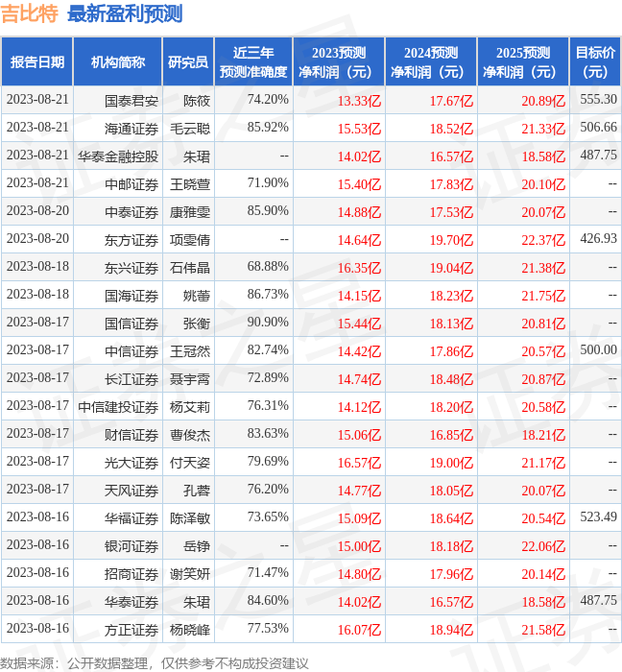Click analyst name 陈筱
Image resolution: width=622 pixels, height=672 pixels.
coord(197,101)
